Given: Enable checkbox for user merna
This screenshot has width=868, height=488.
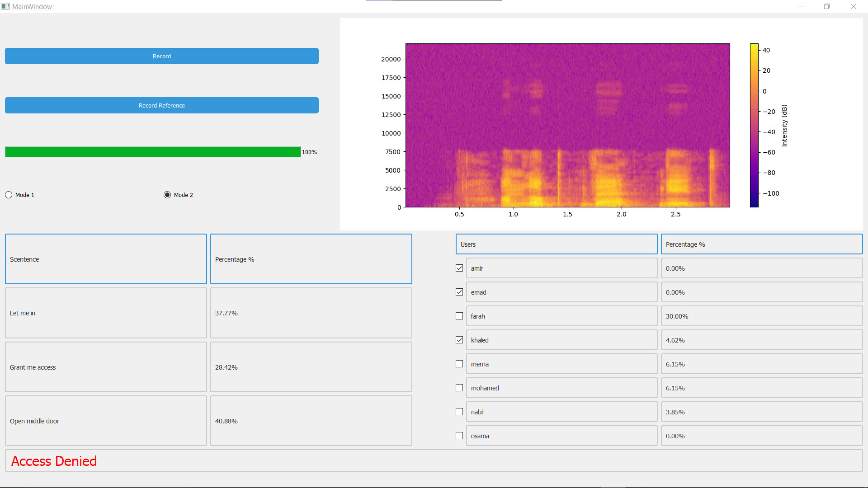Looking at the screenshot, I should tap(459, 363).
